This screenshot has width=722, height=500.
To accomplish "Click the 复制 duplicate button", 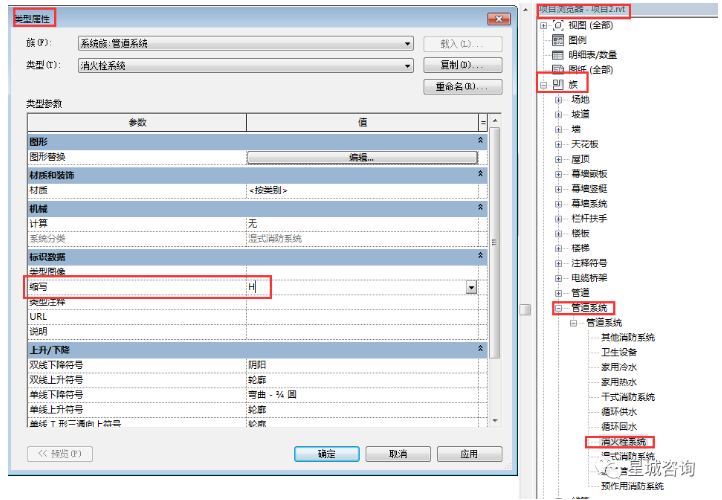I will 463,65.
